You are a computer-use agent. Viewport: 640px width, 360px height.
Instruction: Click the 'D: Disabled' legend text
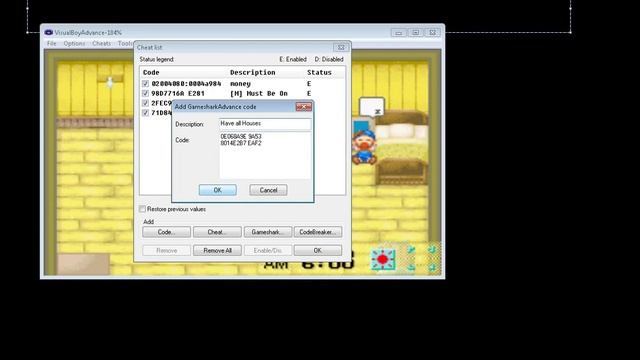pyautogui.click(x=329, y=59)
